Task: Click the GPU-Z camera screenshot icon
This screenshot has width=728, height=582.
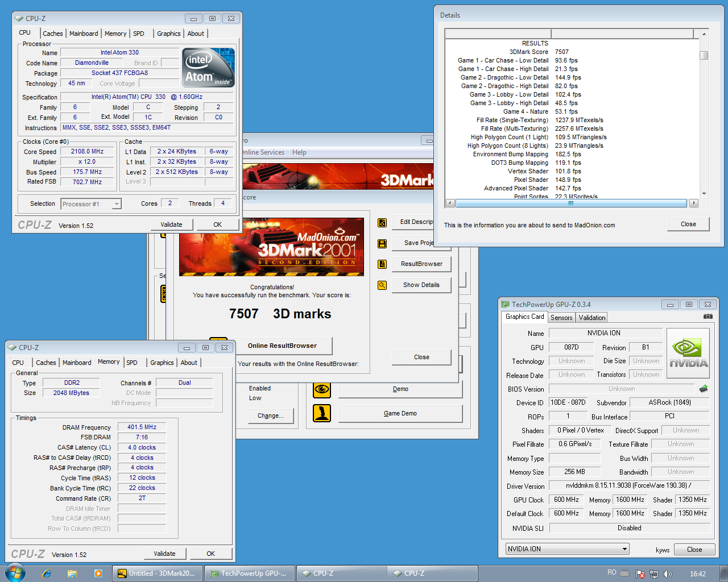Action: [708, 317]
